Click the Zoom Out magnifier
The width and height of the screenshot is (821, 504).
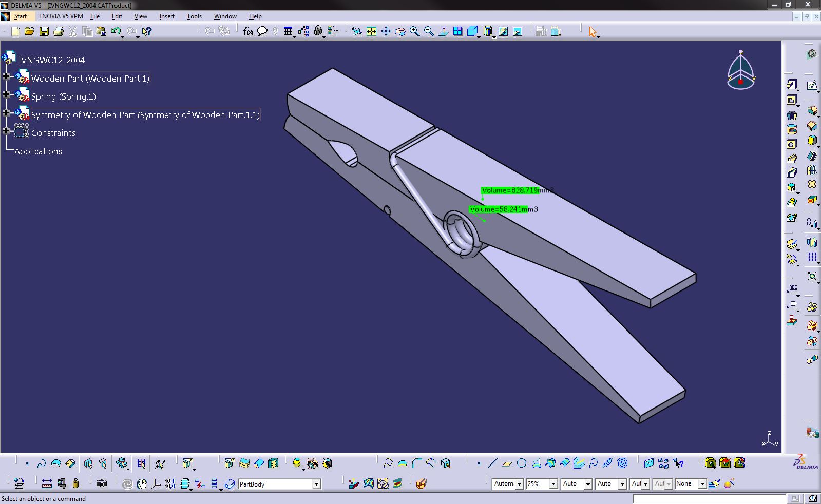(x=429, y=31)
